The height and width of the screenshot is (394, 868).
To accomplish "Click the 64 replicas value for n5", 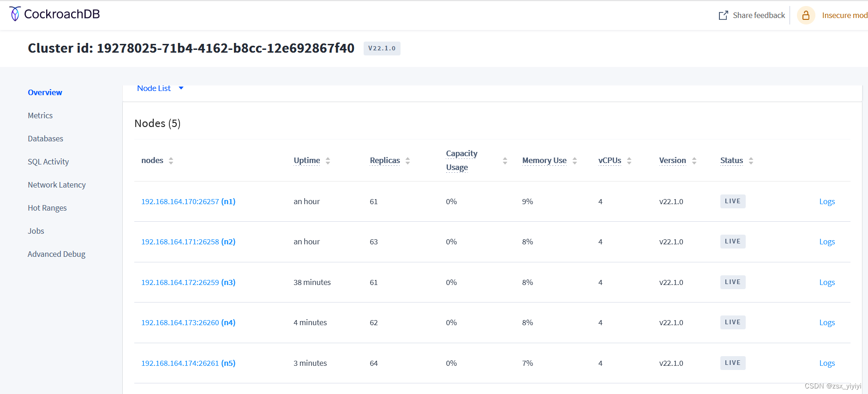I will 374,363.
